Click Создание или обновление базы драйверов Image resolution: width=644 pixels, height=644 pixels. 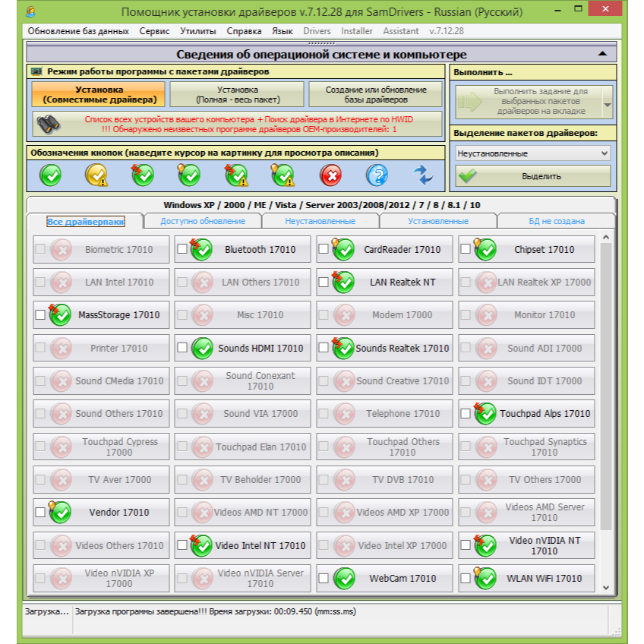[376, 94]
